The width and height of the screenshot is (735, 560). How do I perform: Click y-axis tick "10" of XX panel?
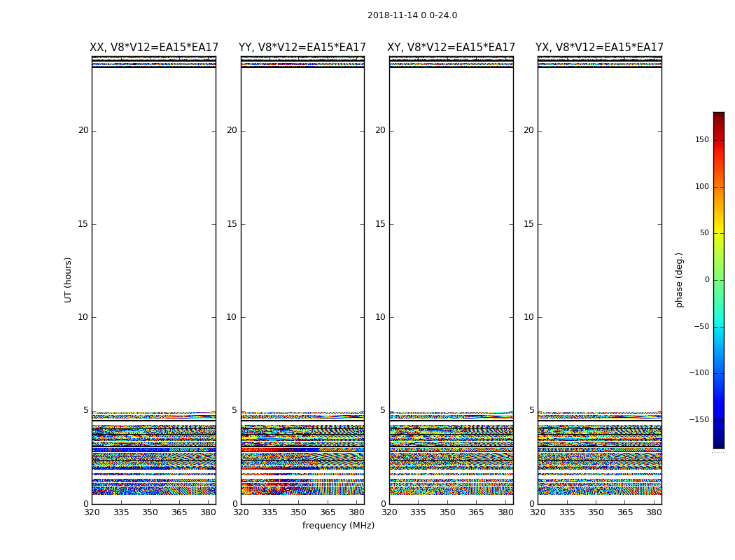(x=83, y=317)
